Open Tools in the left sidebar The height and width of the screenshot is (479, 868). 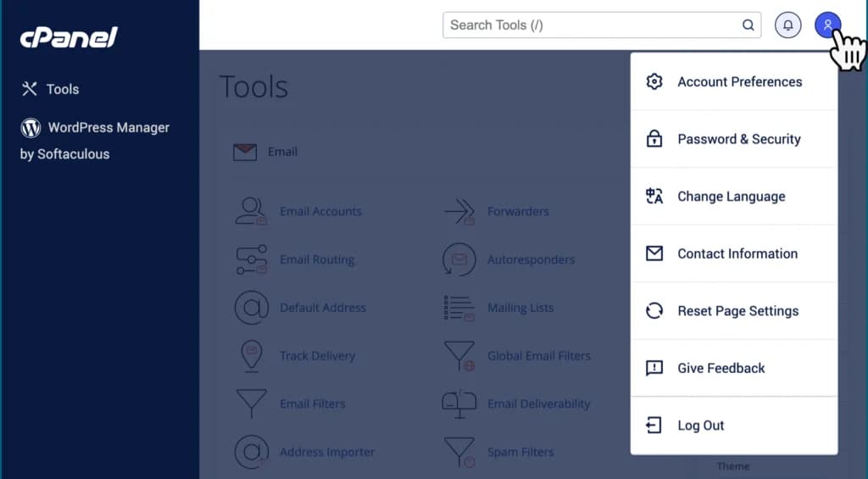50,89
